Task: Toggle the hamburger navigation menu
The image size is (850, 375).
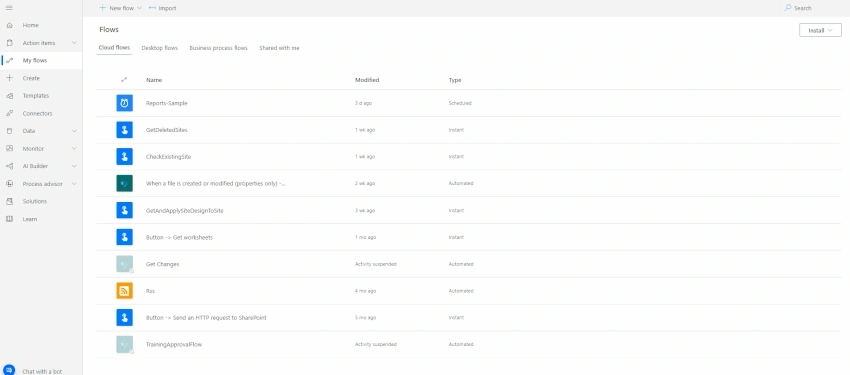Action: point(9,8)
